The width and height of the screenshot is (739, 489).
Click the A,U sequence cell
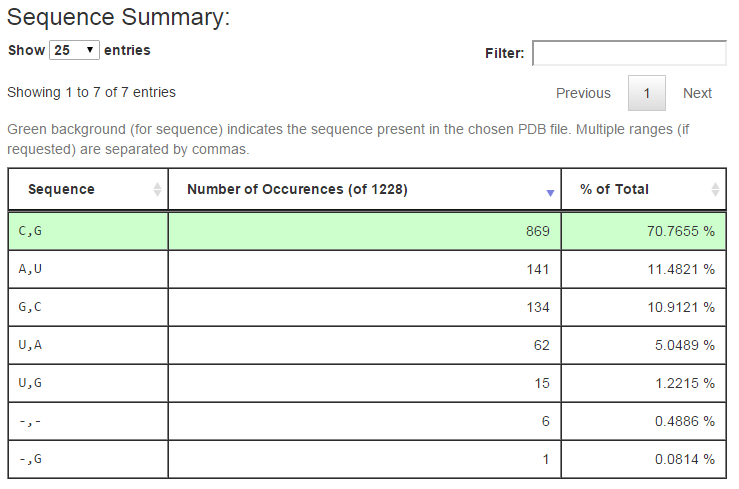(x=88, y=269)
